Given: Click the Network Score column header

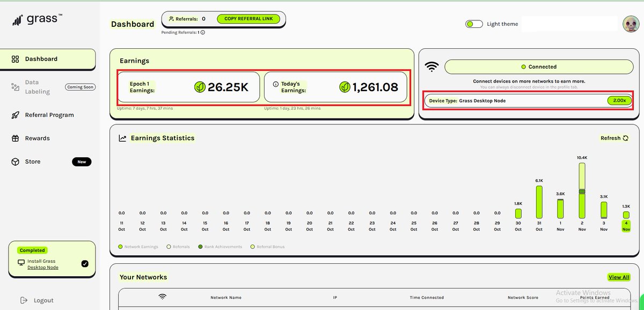Looking at the screenshot, I should [x=523, y=297].
